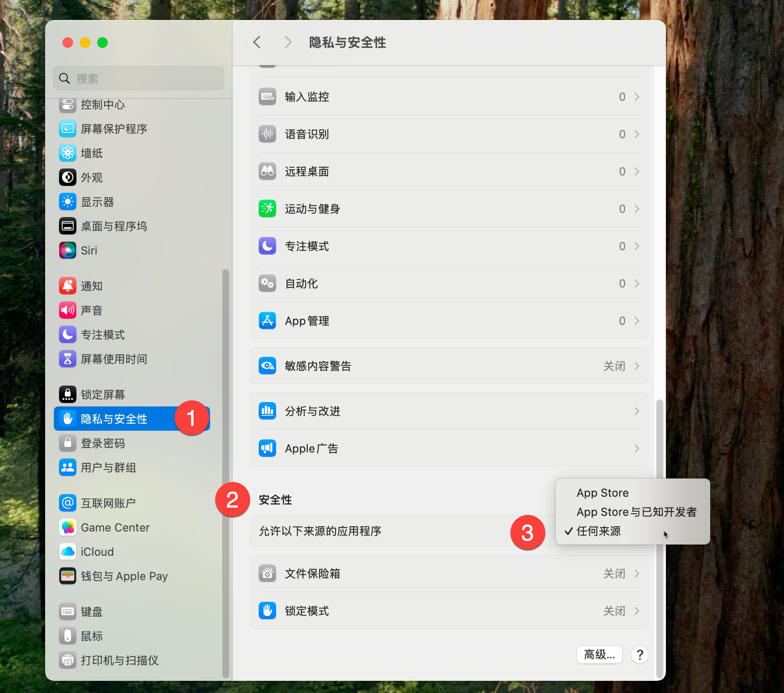
Task: Open Users & Groups (用户与群组) icon
Action: coord(68,468)
